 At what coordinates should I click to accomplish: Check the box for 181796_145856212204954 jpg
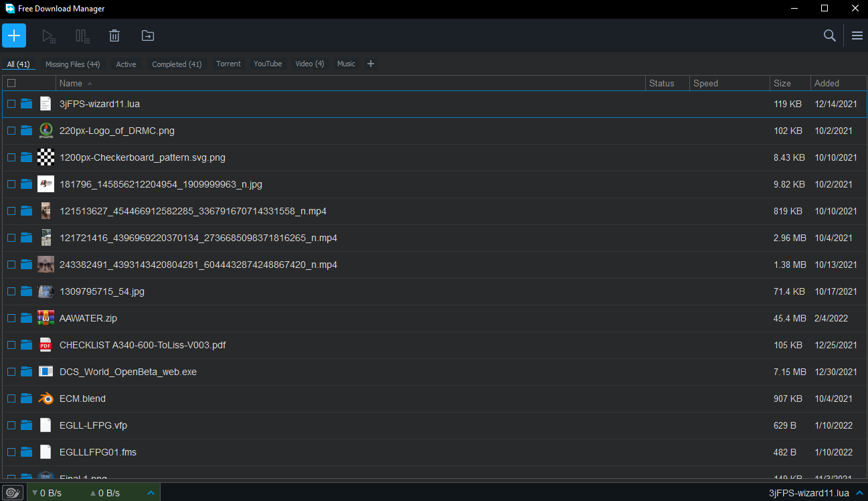(x=11, y=184)
